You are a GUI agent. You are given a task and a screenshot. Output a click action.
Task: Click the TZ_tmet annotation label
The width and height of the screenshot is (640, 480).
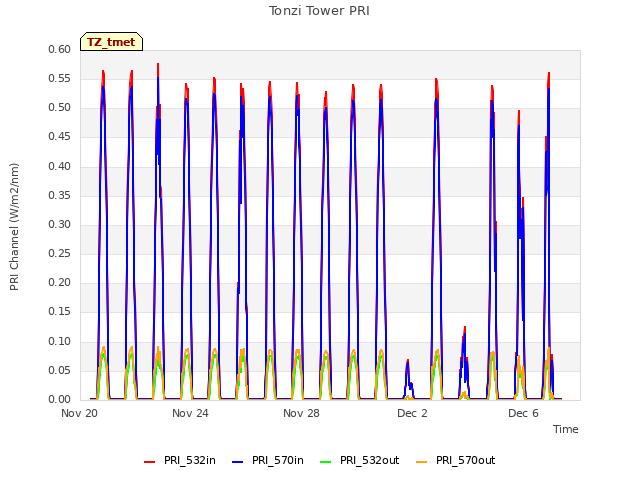[x=111, y=42]
